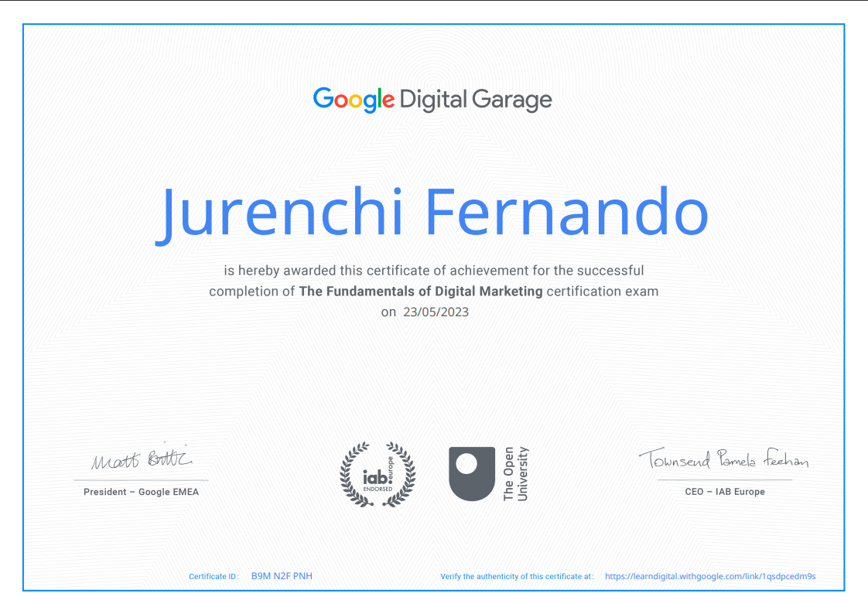The width and height of the screenshot is (868, 614).
Task: Open the learndigital.withgoogle.com verification link
Action: 710,576
